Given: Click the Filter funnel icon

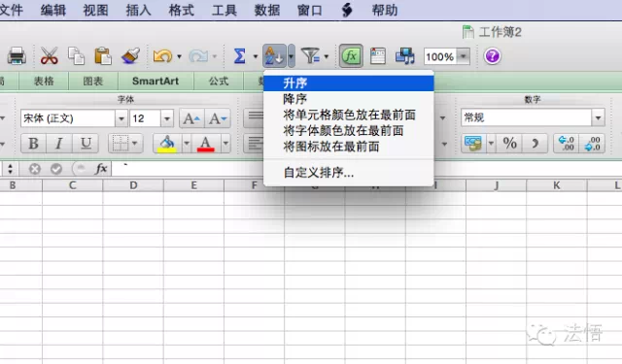Looking at the screenshot, I should [310, 56].
